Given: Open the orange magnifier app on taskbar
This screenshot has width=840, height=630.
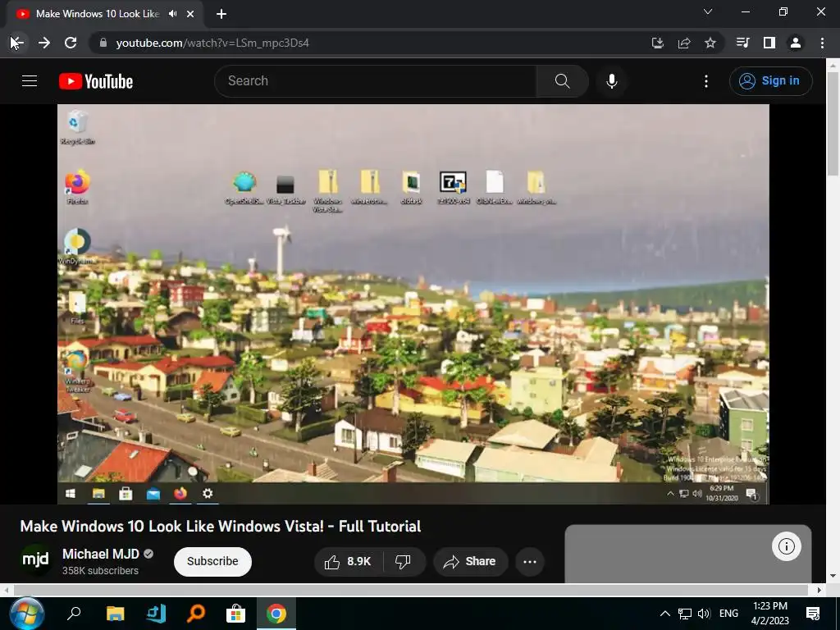Looking at the screenshot, I should click(x=196, y=614).
